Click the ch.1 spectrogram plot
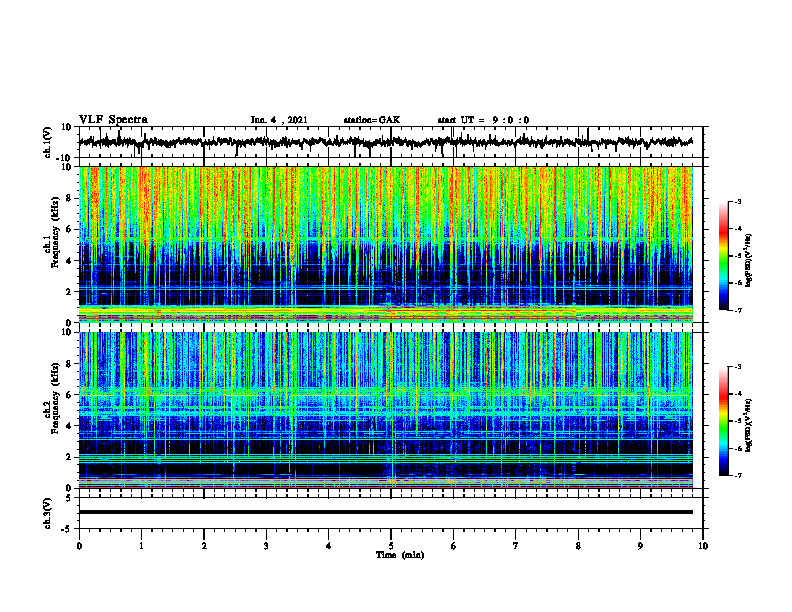Screen dimensions: 792x612 [386, 244]
